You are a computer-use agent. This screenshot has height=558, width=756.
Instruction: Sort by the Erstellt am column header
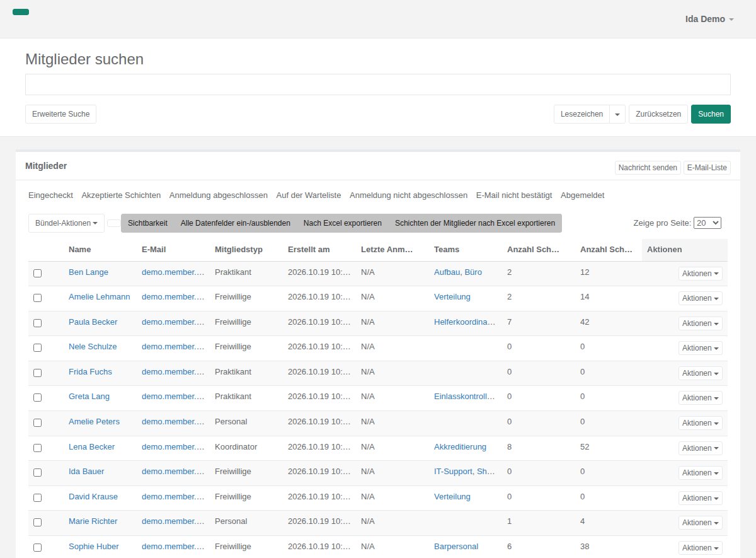309,250
